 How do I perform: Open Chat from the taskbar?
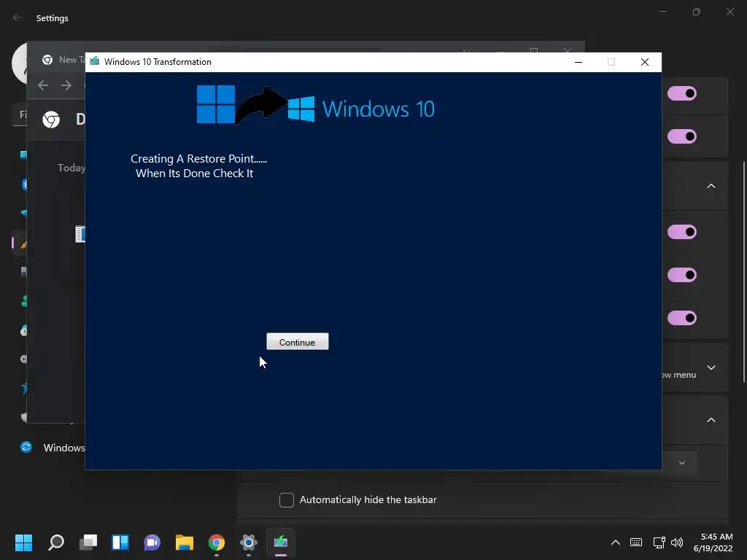[152, 542]
